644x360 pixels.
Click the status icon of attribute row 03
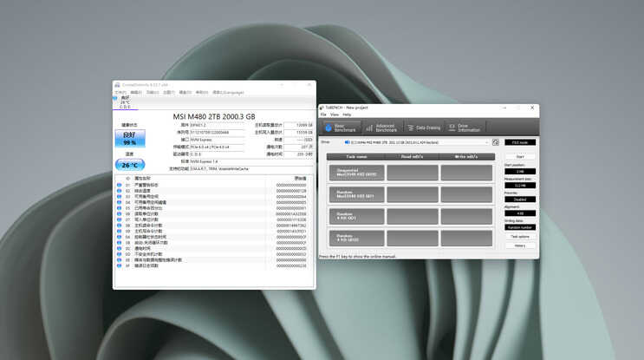point(119,196)
